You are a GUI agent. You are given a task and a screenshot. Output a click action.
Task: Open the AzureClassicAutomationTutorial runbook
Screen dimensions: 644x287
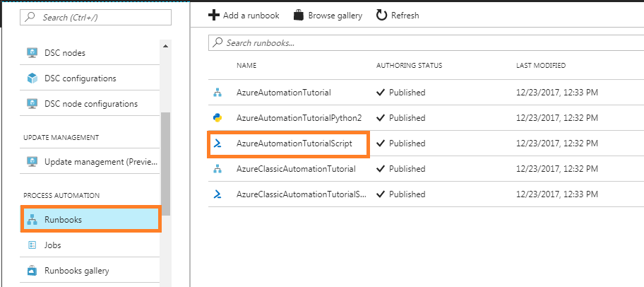[x=296, y=169]
